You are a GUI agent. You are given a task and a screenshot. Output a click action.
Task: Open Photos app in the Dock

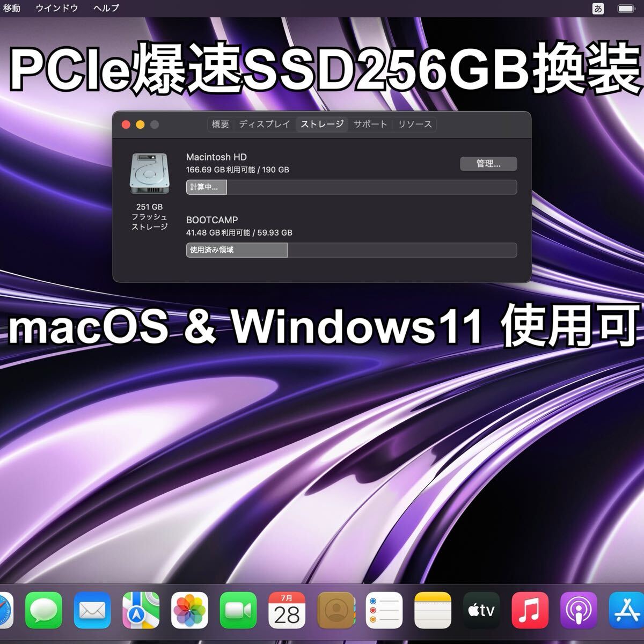pos(189,611)
